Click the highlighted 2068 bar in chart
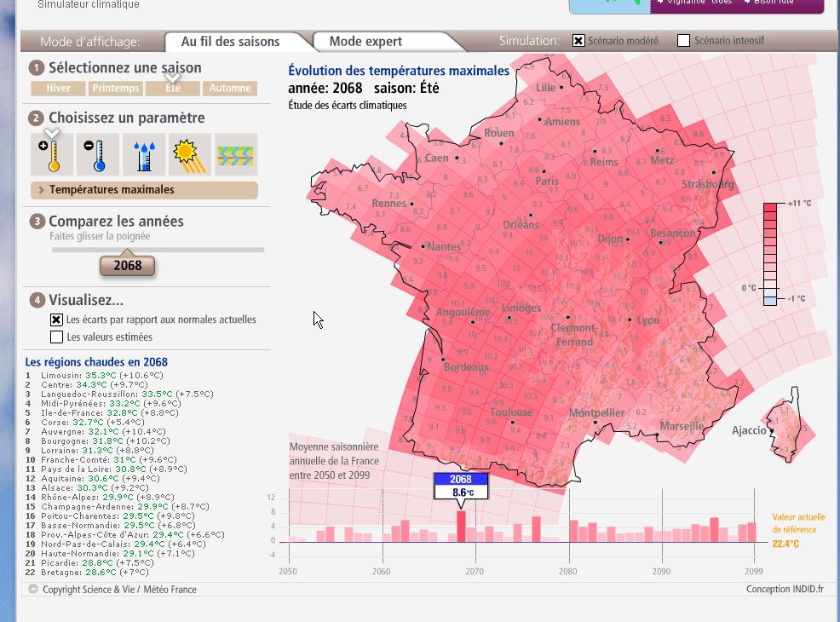 (x=461, y=527)
